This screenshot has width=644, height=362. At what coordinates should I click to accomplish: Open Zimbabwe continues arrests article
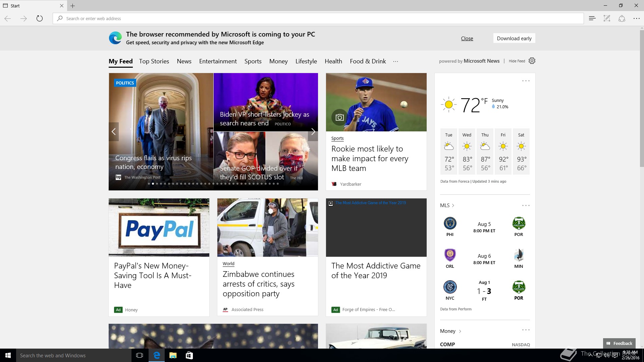click(259, 284)
